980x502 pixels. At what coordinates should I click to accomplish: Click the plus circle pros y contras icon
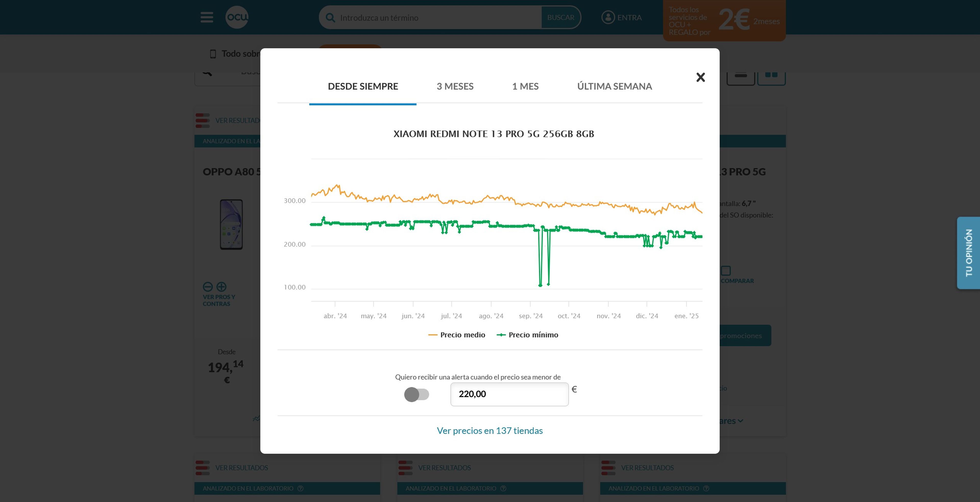click(222, 286)
